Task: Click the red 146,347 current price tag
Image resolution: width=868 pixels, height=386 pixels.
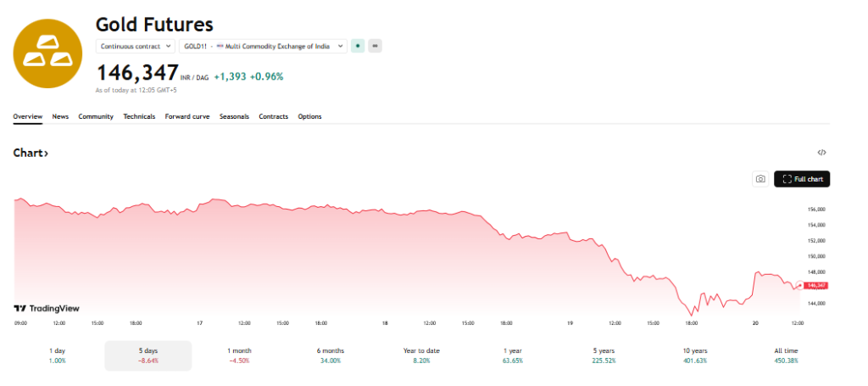Action: [x=816, y=285]
